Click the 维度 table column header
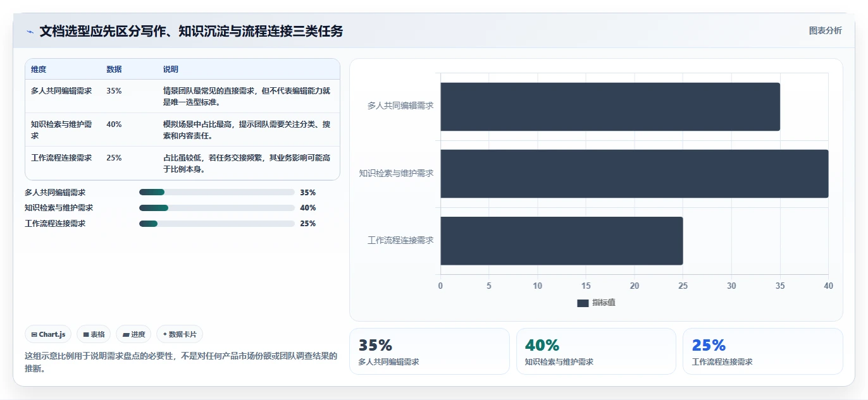The height and width of the screenshot is (400, 868). coord(39,70)
